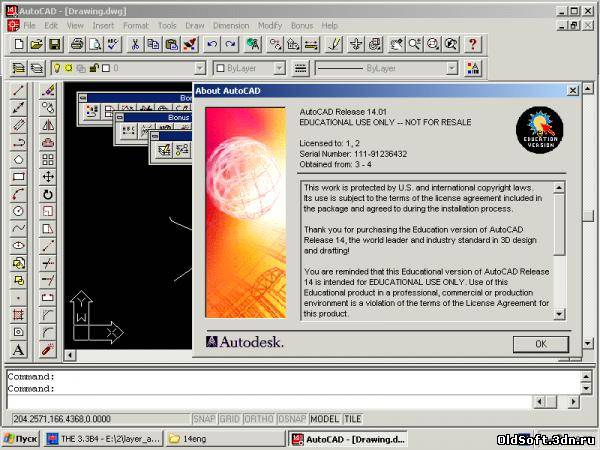Click AutoCAD Drawing taskbar button
The height and width of the screenshot is (450, 600).
pyautogui.click(x=347, y=439)
